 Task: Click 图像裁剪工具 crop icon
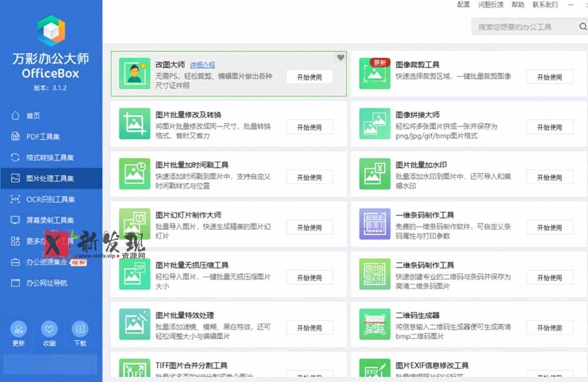point(375,73)
